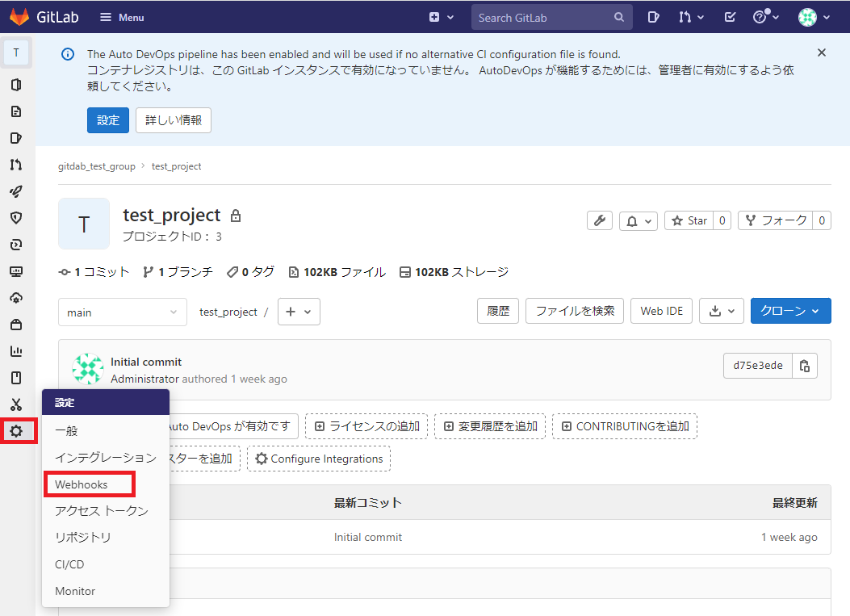Star the test_project repository

click(689, 220)
